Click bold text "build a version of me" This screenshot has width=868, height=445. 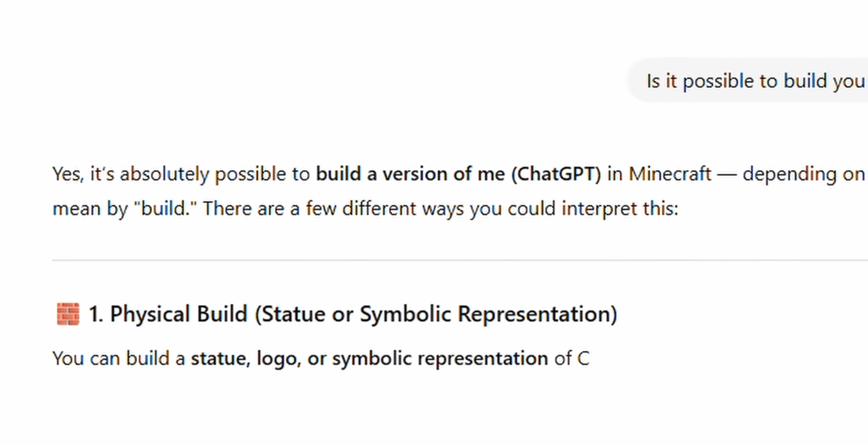[x=410, y=174]
